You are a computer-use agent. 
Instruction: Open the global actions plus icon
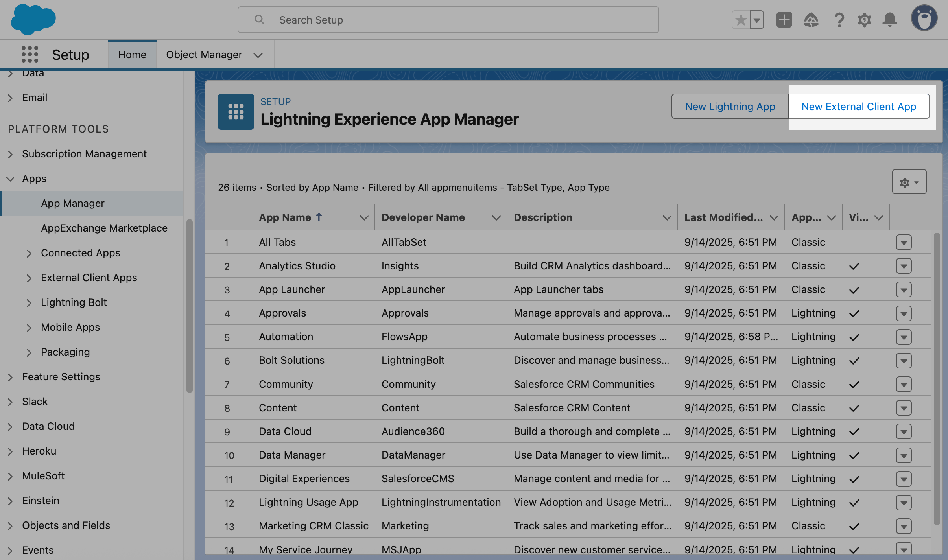(x=784, y=20)
